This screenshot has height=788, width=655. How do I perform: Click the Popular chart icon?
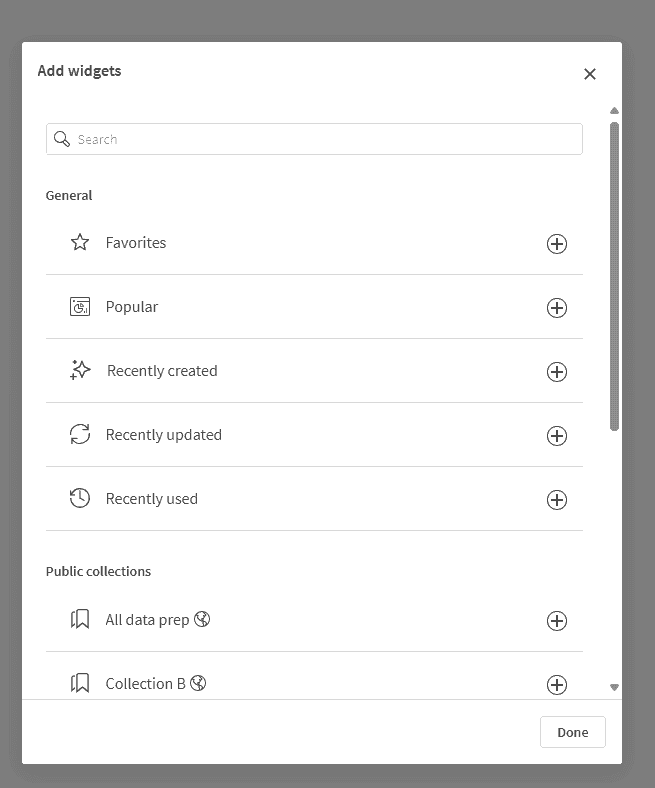coord(80,307)
